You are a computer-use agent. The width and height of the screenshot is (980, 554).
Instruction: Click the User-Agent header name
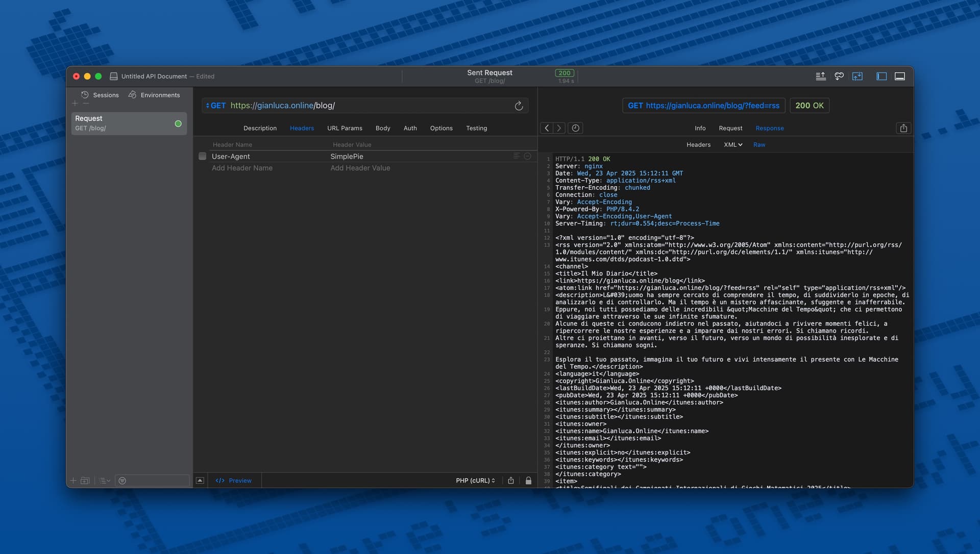pyautogui.click(x=231, y=157)
